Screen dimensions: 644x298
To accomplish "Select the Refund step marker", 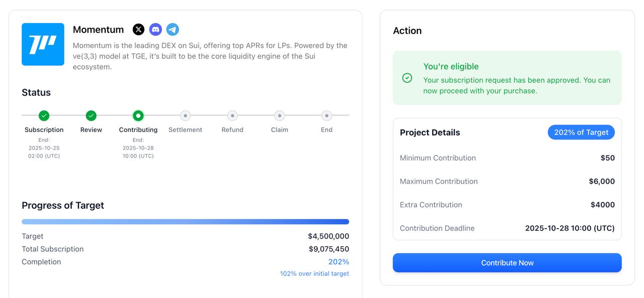I will click(232, 116).
